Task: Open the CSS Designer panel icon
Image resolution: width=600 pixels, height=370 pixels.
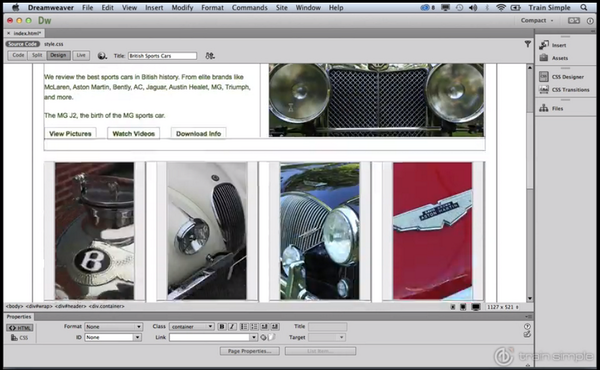Action: point(544,77)
